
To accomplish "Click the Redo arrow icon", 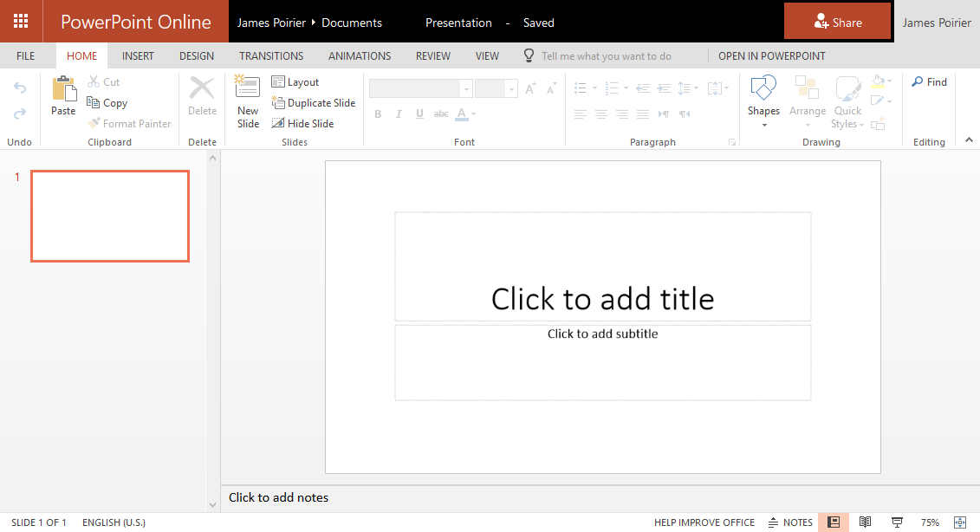I will [x=20, y=114].
